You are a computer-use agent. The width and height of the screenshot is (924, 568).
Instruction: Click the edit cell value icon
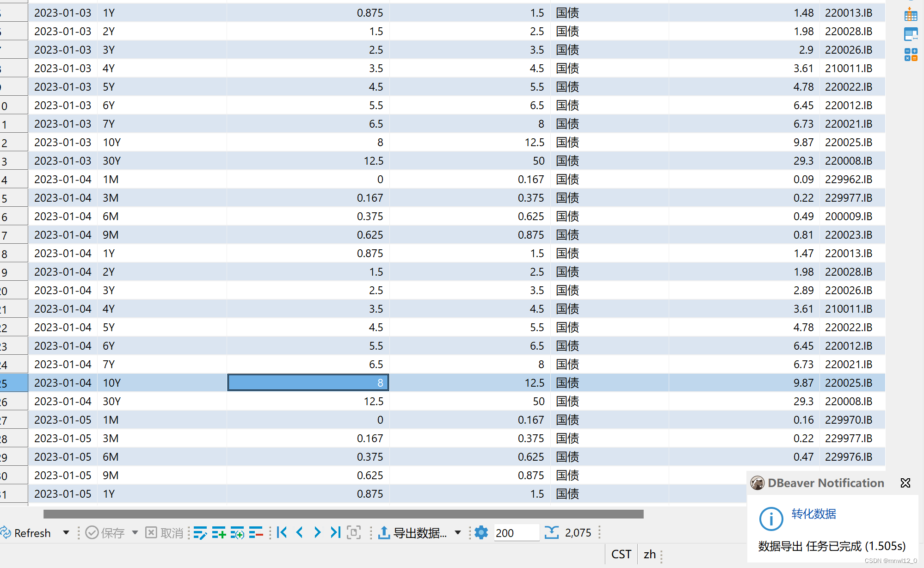(200, 533)
